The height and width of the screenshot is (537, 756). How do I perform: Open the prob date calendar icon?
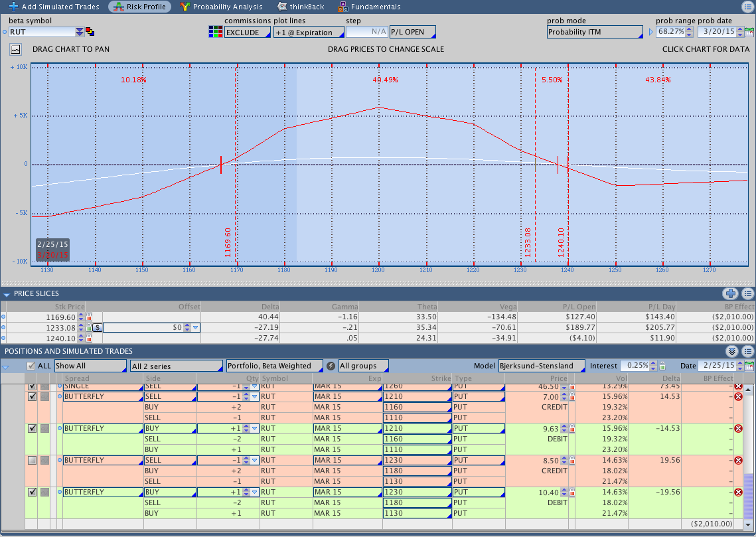749,32
